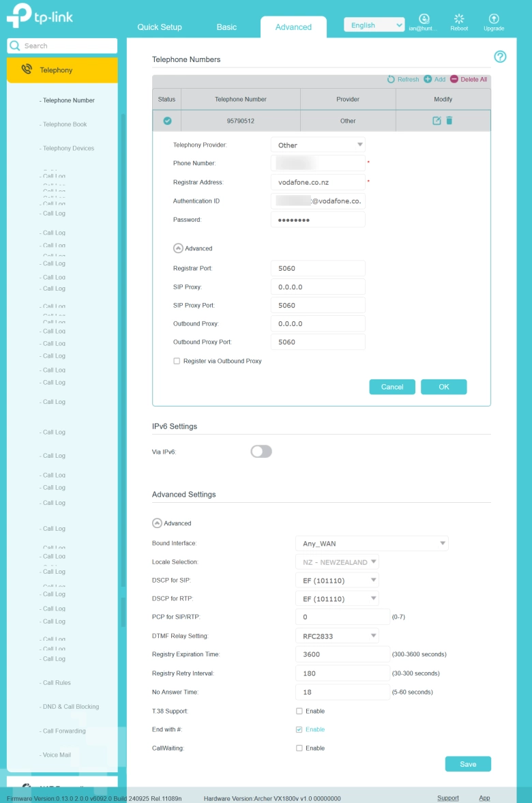The width and height of the screenshot is (532, 803).
Task: Click the PCP for SIP/RTP field
Action: click(342, 617)
